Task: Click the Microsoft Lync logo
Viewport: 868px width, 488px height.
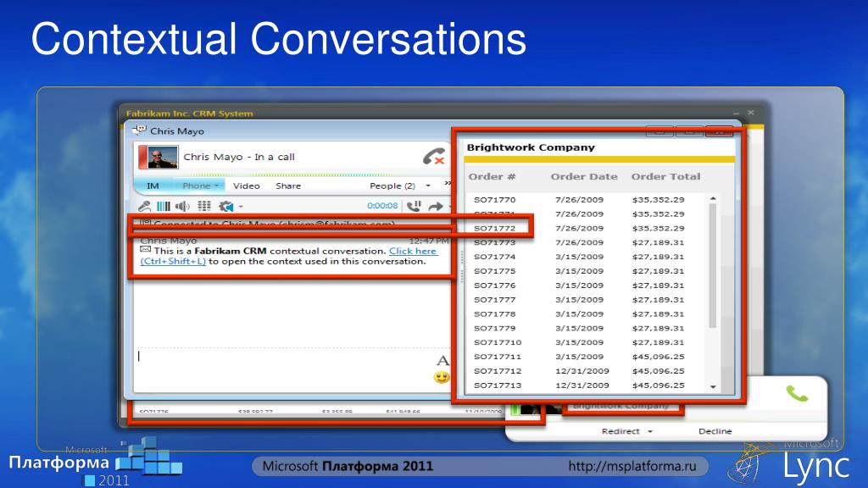Action: click(790, 462)
